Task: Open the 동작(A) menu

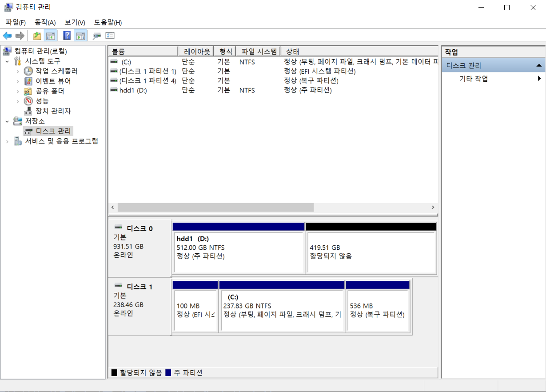Action: [x=45, y=22]
